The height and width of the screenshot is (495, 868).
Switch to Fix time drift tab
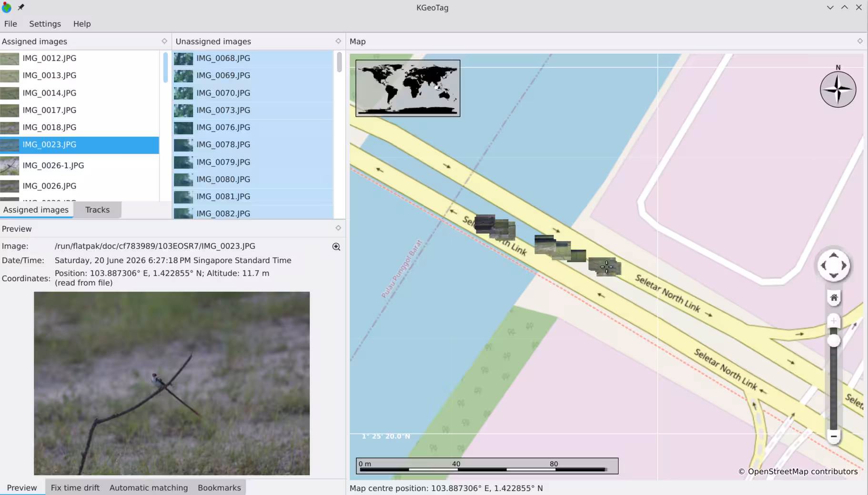(x=75, y=487)
